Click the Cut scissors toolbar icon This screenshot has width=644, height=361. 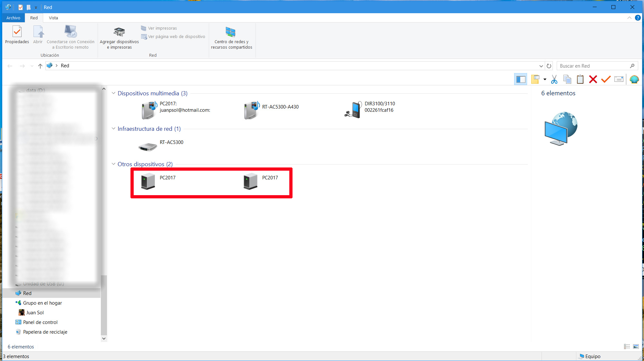pyautogui.click(x=554, y=79)
